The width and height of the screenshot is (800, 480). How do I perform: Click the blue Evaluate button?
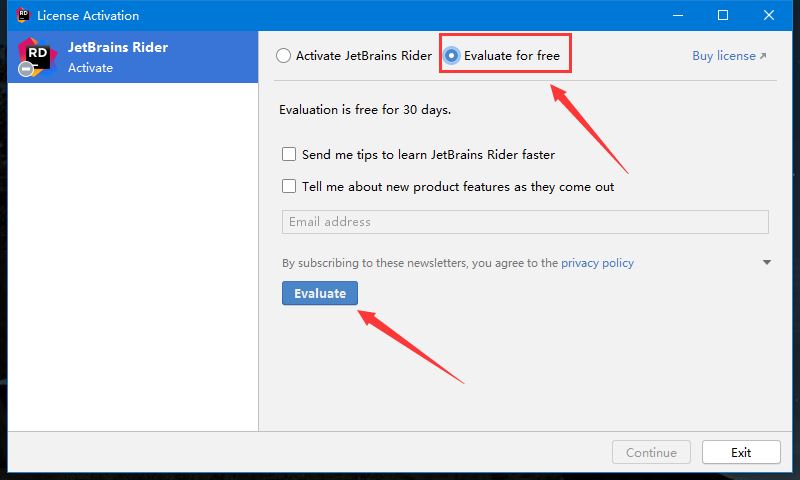coord(320,293)
